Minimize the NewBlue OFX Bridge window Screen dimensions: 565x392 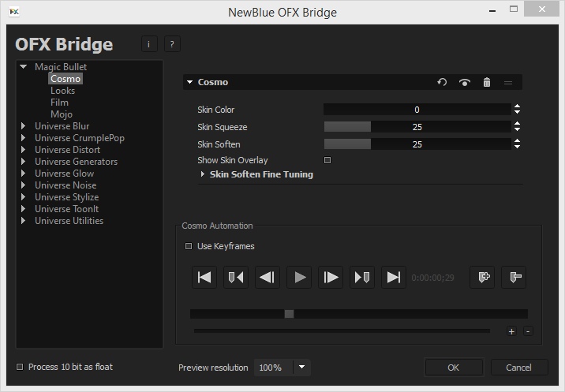[492, 11]
